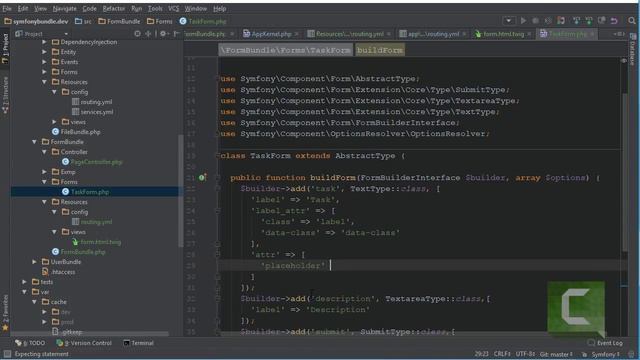640x360 pixels.
Task: Switch to form.html.twig editor tab
Action: [504, 34]
